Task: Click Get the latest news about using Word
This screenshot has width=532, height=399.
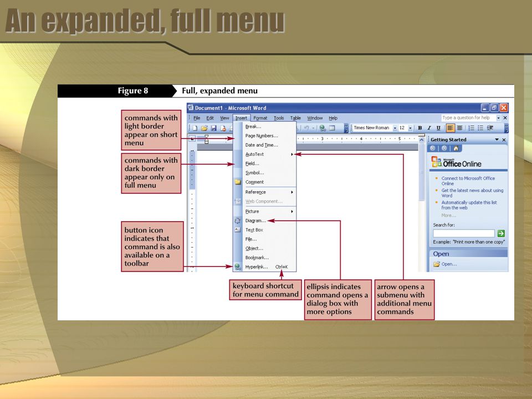Action: 472,193
